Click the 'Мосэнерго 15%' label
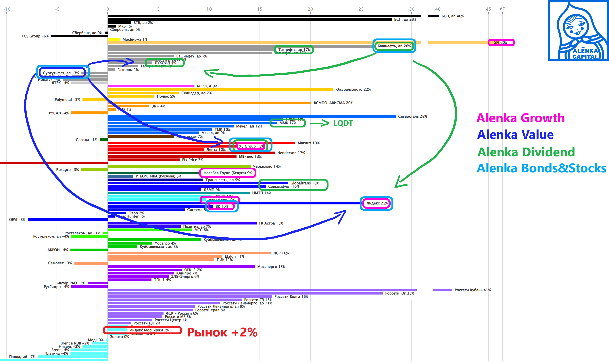The height and width of the screenshot is (364, 609). pos(271,267)
